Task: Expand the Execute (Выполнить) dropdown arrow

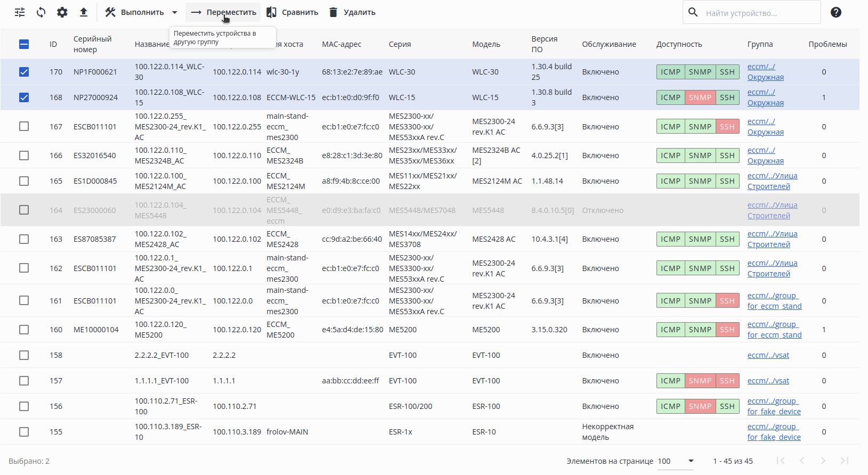Action: pos(175,12)
